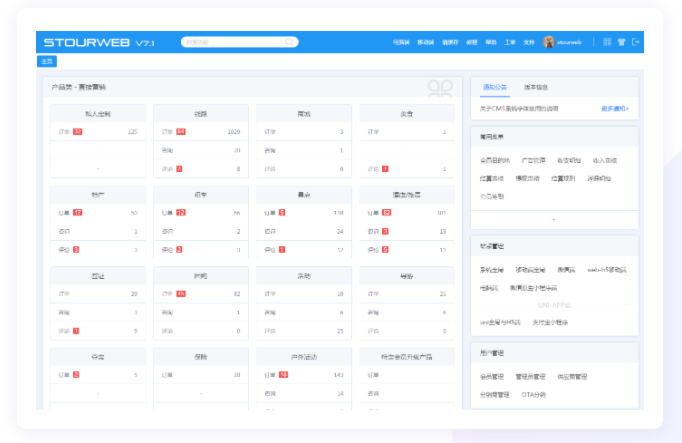Switch to the 主页 tab

tap(48, 62)
